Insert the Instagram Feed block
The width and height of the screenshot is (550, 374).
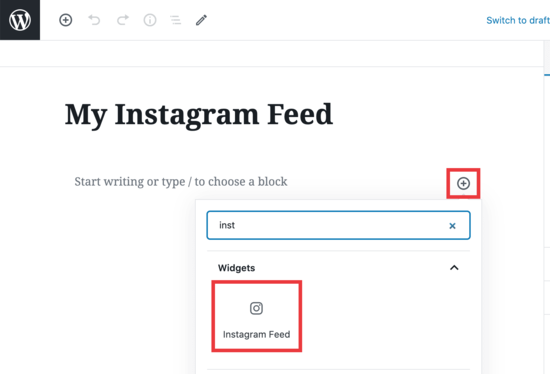pos(256,316)
